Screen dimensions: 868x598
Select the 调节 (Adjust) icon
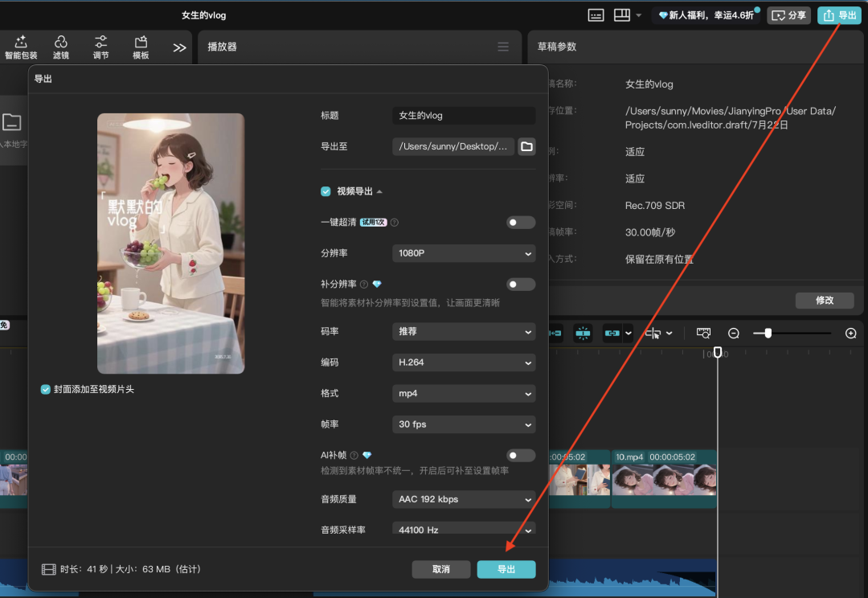tap(100, 47)
